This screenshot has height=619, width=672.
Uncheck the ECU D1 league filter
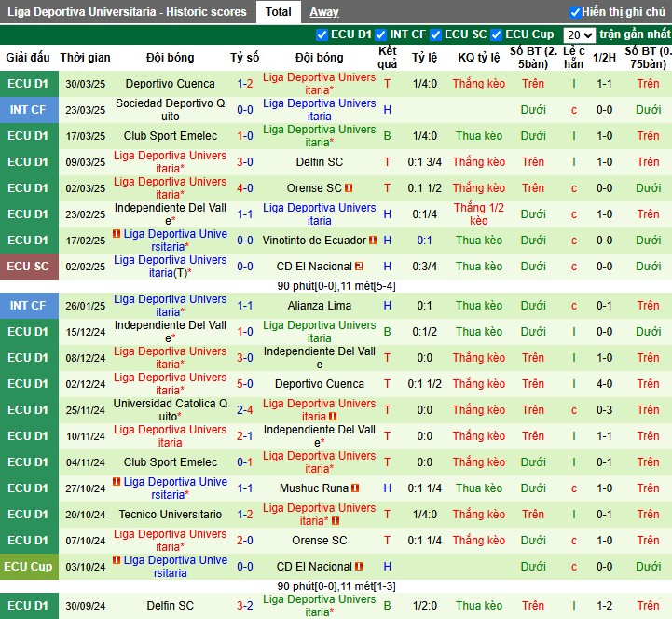point(322,34)
